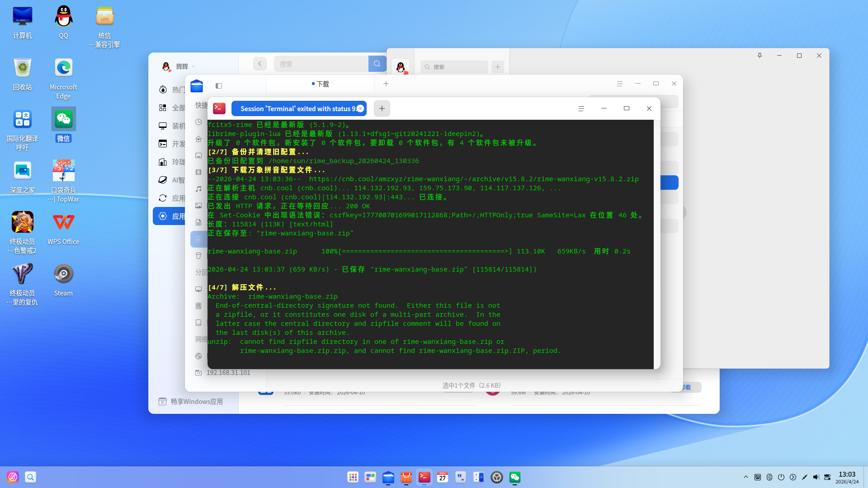Image resolution: width=868 pixels, height=488 pixels.
Task: Open app store icon in dock
Action: 406,477
